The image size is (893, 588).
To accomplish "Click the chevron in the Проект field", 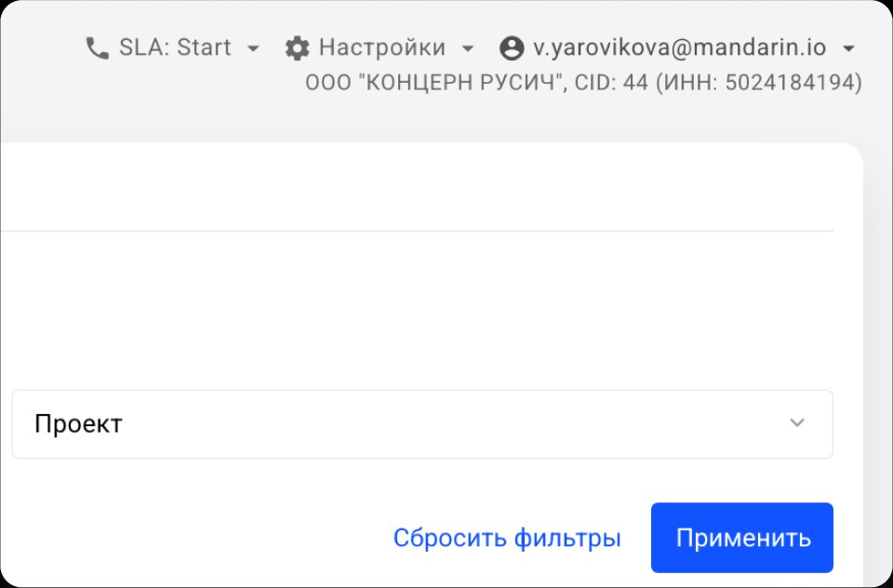I will click(x=796, y=423).
